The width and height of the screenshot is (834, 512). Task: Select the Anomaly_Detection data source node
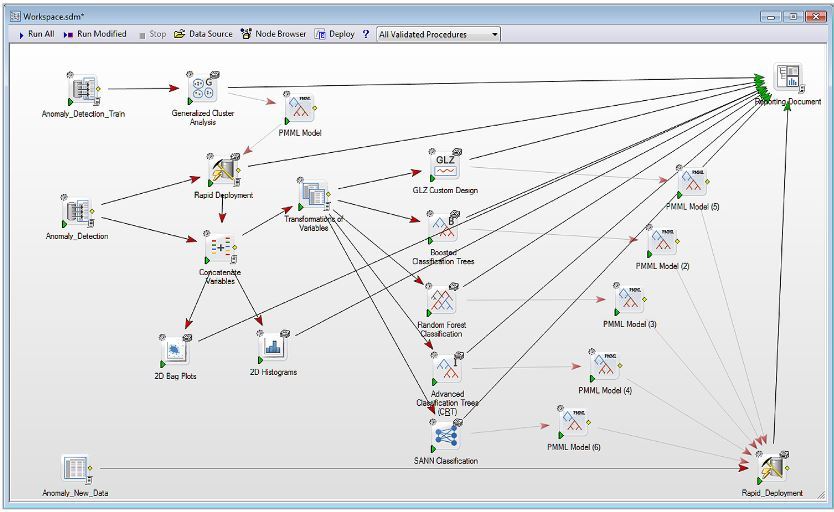point(78,211)
